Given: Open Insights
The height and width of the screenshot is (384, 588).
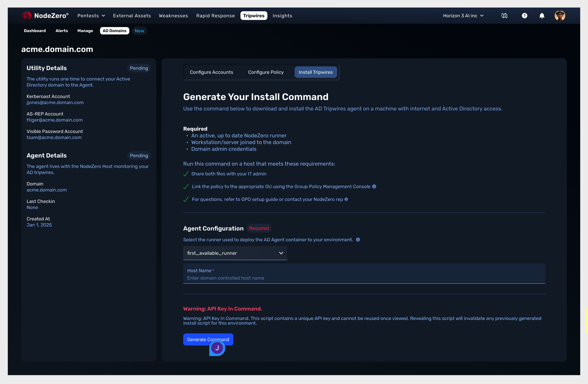Looking at the screenshot, I should pyautogui.click(x=282, y=16).
